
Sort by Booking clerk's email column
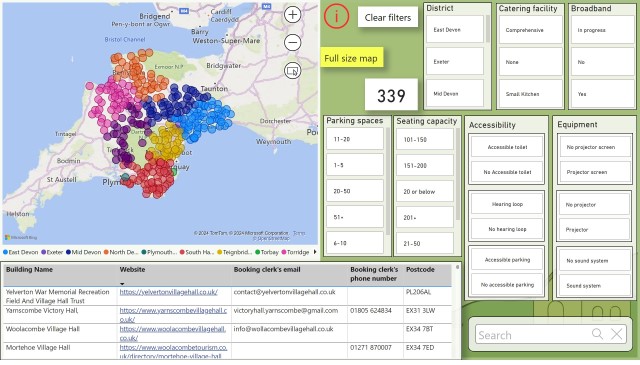[x=267, y=269]
